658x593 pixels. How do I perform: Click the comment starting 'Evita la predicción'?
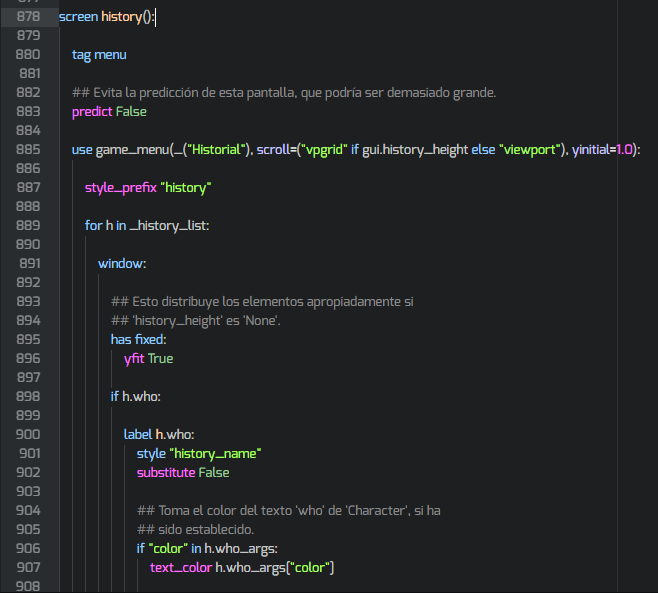(284, 92)
